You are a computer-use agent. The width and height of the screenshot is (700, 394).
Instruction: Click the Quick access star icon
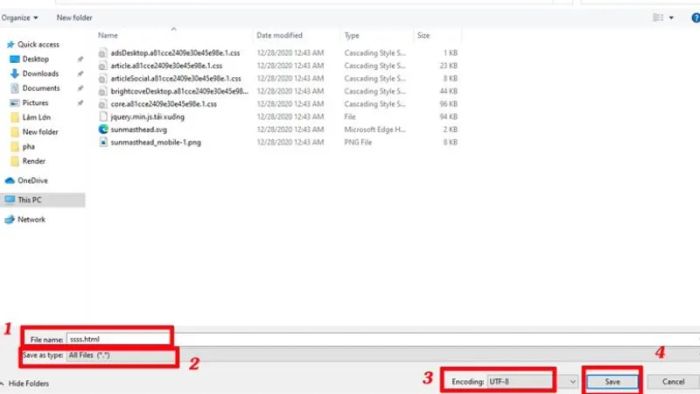tap(11, 45)
